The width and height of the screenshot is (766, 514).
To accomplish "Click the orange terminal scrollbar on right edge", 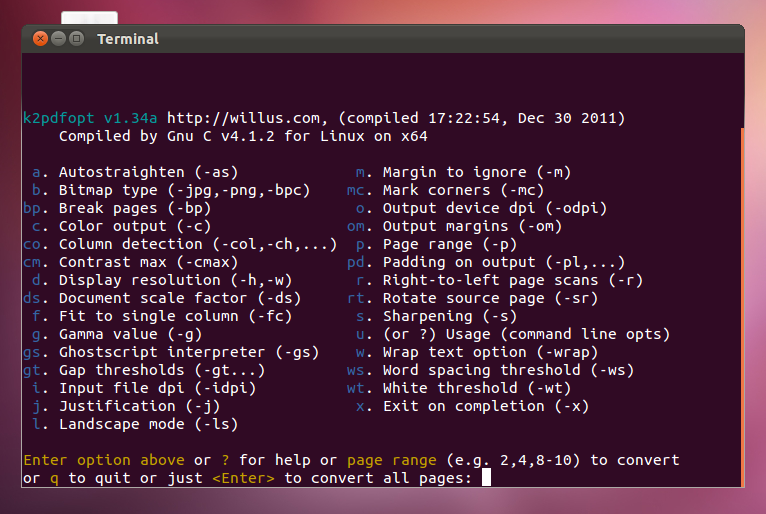I will (x=743, y=307).
